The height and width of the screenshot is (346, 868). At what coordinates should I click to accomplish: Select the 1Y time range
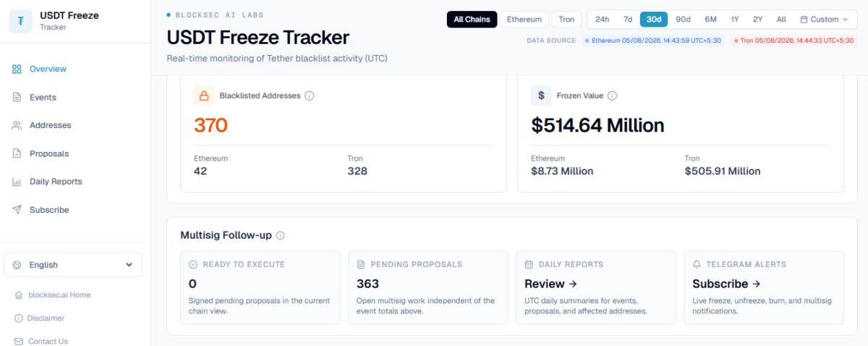pos(735,20)
